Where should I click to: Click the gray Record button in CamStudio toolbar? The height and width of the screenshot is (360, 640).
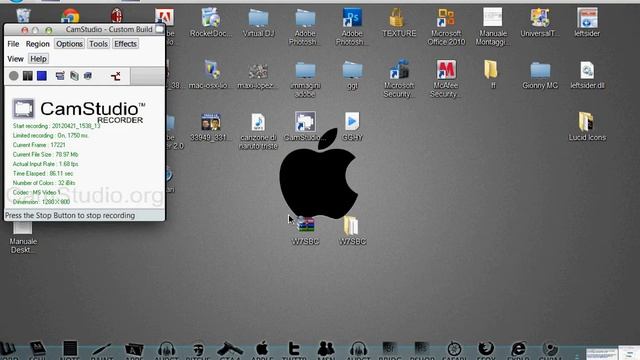(13, 76)
